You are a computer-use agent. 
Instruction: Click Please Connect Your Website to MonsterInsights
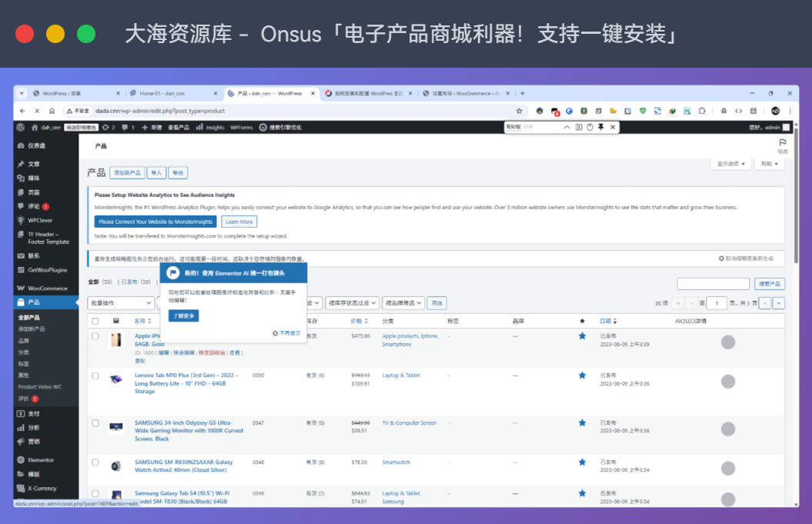coord(155,222)
